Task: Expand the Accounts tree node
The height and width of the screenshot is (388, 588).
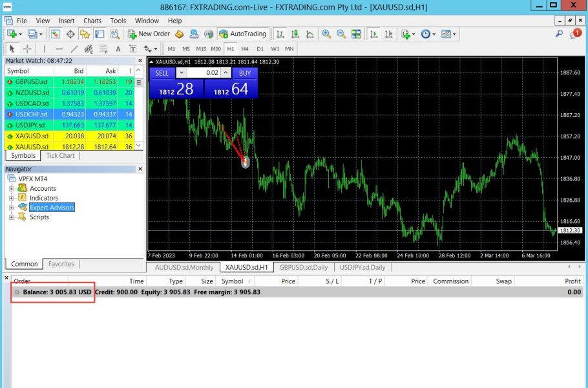Action: click(x=12, y=188)
